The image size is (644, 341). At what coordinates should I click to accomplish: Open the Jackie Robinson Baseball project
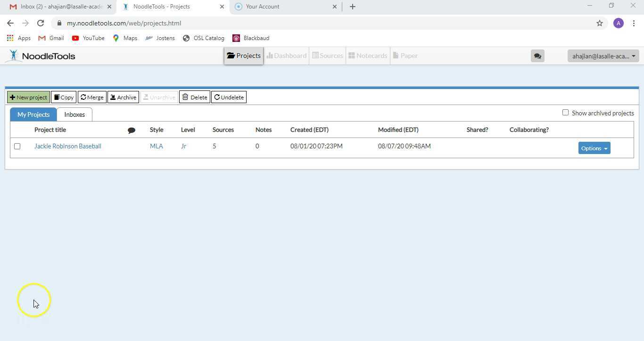67,146
